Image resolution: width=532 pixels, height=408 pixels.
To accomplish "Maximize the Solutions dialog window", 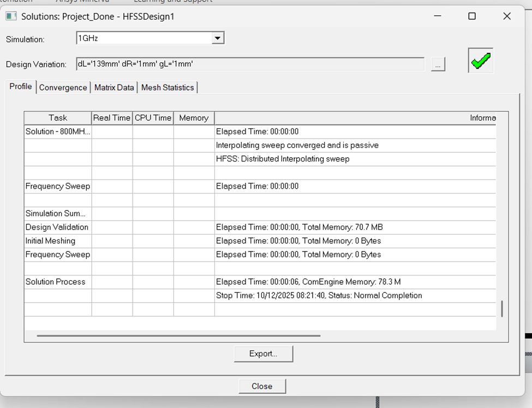I will click(472, 16).
